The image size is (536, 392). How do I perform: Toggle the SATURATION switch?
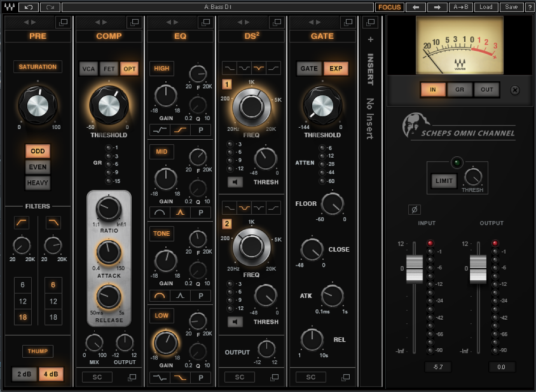[38, 67]
